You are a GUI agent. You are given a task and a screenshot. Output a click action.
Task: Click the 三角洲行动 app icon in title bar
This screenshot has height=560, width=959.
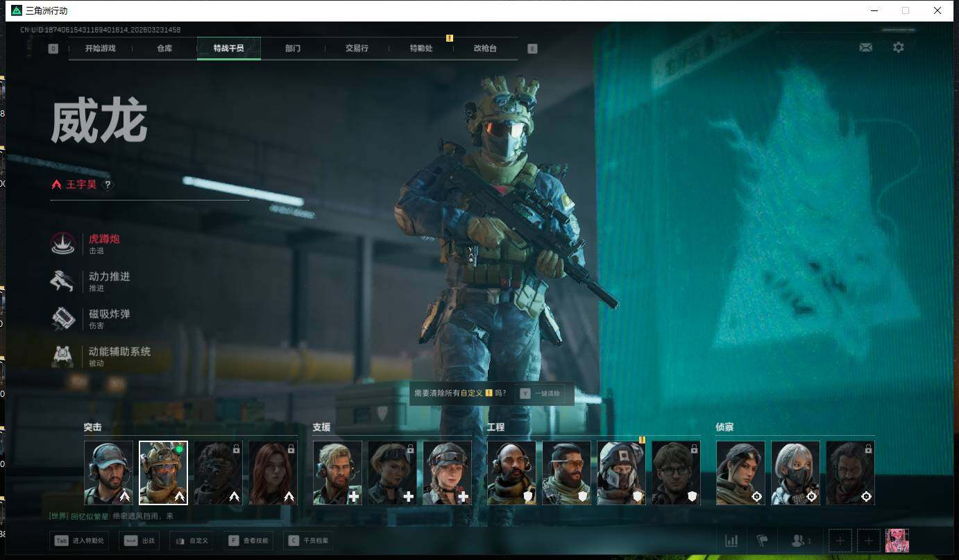(17, 10)
